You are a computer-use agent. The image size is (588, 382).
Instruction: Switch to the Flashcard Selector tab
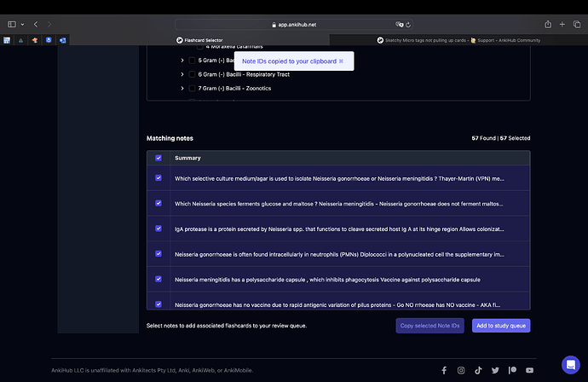pyautogui.click(x=200, y=40)
